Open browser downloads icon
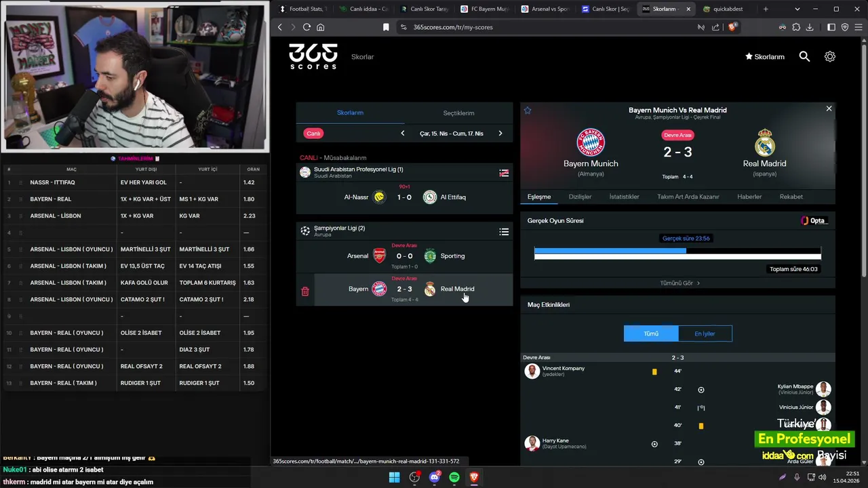The image size is (868, 488). click(x=810, y=27)
